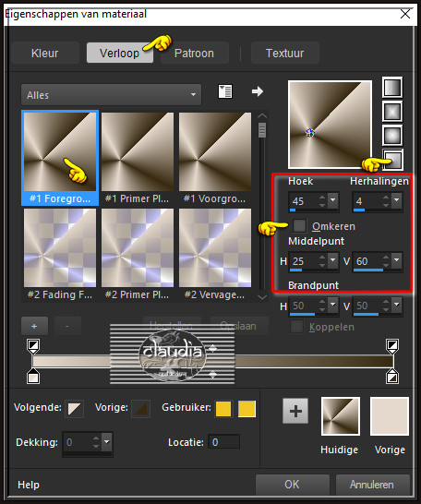This screenshot has width=421, height=504.
Task: Click the Annuleren button
Action: point(372,484)
